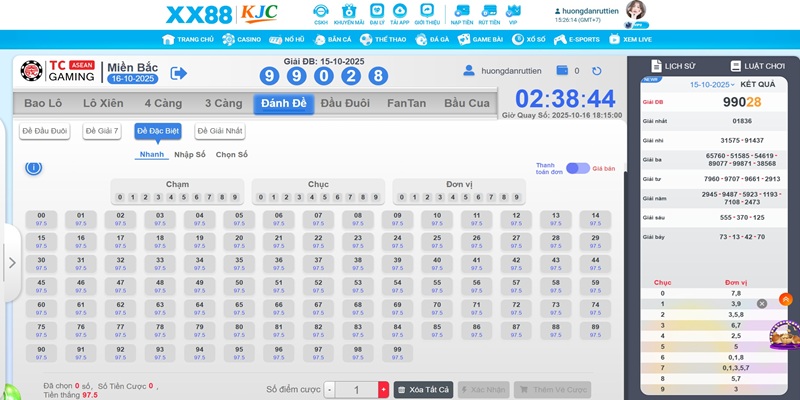Switch to the Lô Xiên tab
Viewport: 800px width, 400px height.
click(103, 104)
